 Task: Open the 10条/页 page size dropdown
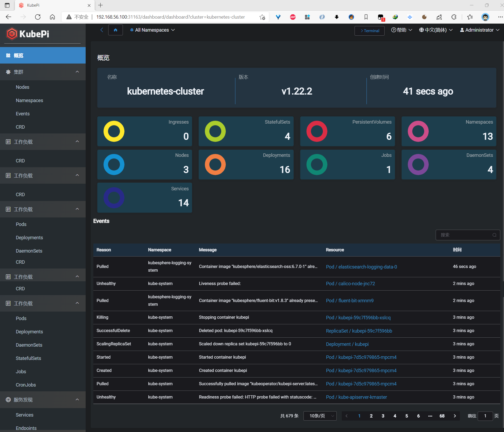pyautogui.click(x=320, y=416)
